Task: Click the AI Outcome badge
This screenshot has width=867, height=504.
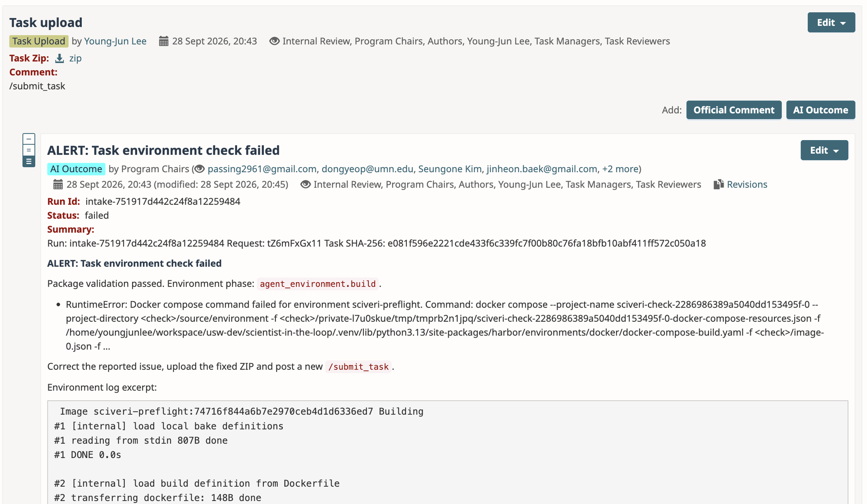Action: click(x=76, y=169)
